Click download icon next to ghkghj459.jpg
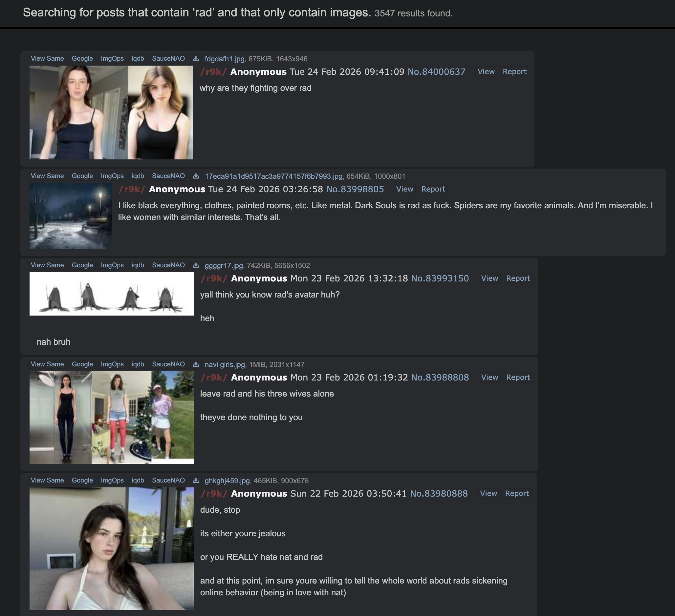 pyautogui.click(x=196, y=481)
